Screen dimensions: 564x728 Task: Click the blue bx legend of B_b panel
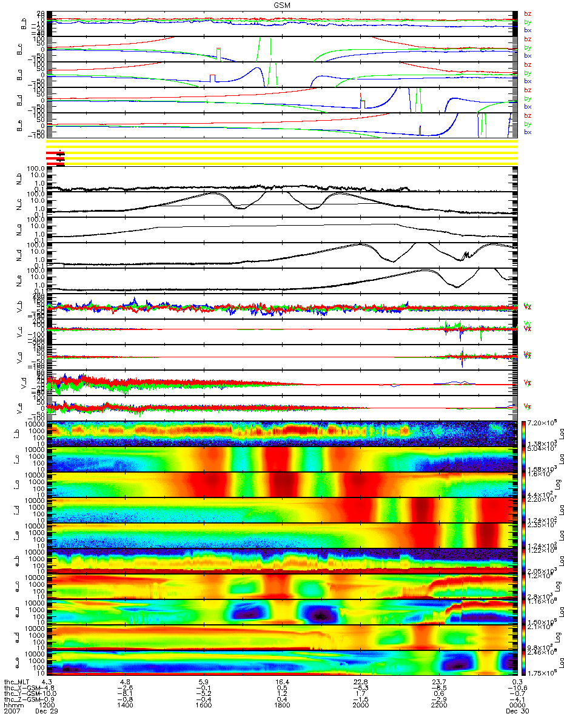528,30
